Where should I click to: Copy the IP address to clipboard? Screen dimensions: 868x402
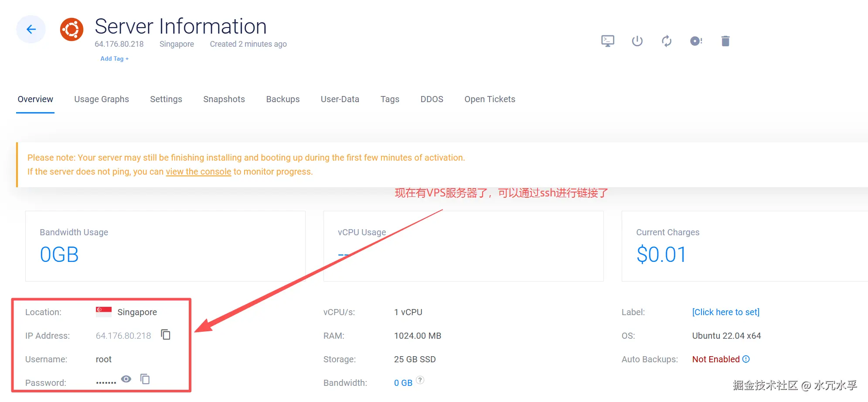coord(166,334)
